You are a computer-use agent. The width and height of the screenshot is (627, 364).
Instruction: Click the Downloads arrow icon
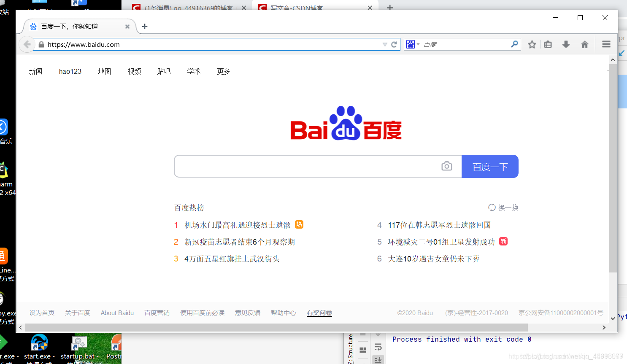coord(565,44)
